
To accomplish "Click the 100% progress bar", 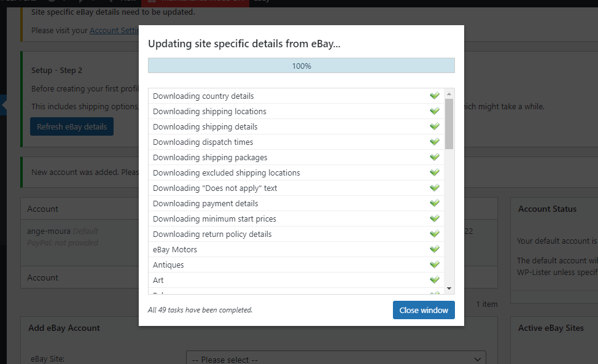I will point(301,66).
